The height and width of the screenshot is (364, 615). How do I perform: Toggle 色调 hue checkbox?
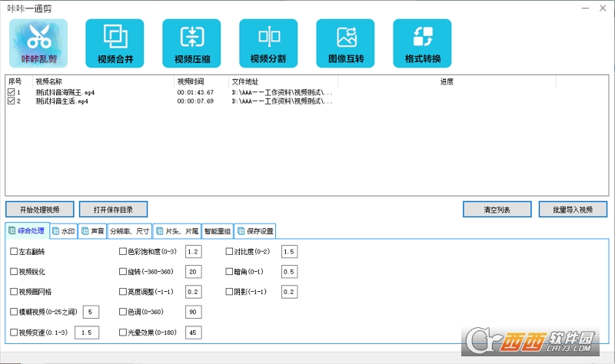click(123, 312)
